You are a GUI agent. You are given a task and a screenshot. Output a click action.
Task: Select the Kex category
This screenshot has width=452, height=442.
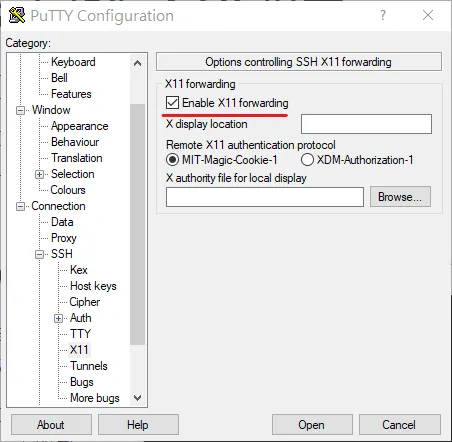(79, 270)
